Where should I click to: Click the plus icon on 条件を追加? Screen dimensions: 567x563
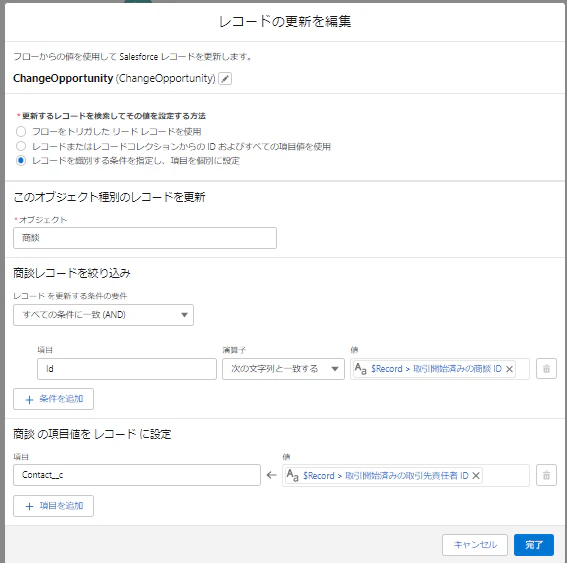tap(29, 400)
